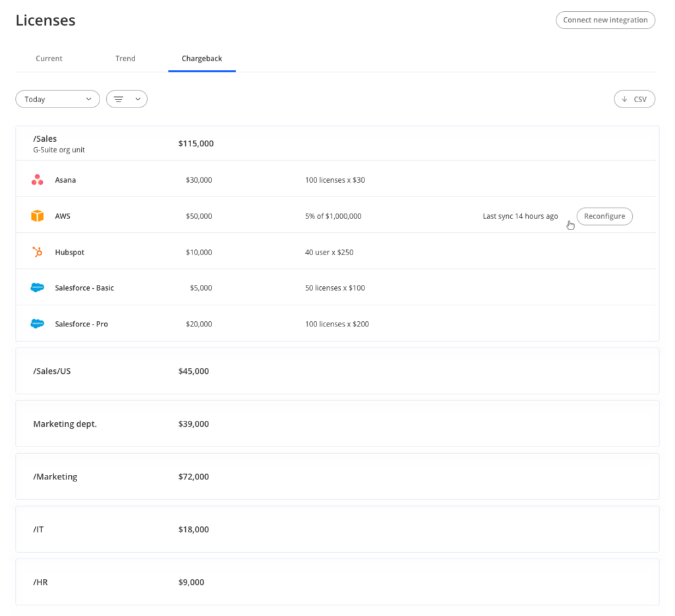Click the Salesforce - Basic label
The width and height of the screenshot is (675, 616).
tap(84, 288)
